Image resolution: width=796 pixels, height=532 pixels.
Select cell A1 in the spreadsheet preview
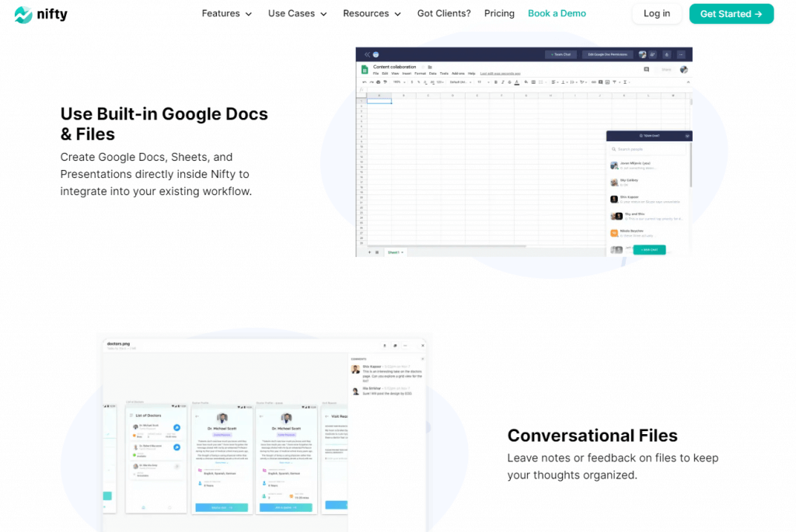pyautogui.click(x=379, y=101)
